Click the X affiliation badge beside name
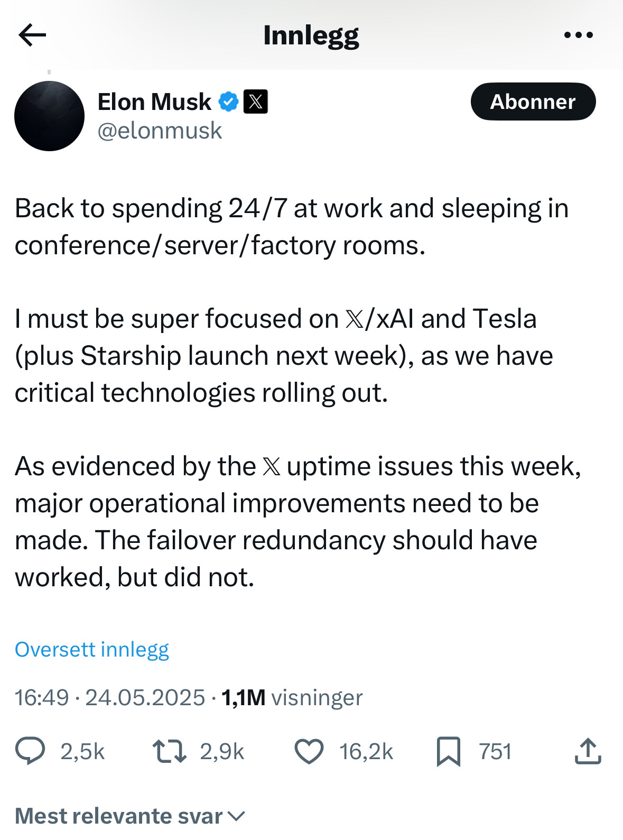The height and width of the screenshot is (840, 623). 255,101
